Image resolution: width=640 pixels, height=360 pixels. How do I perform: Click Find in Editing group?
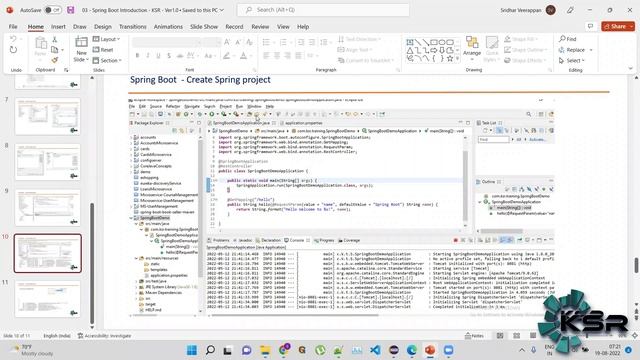[x=568, y=39]
